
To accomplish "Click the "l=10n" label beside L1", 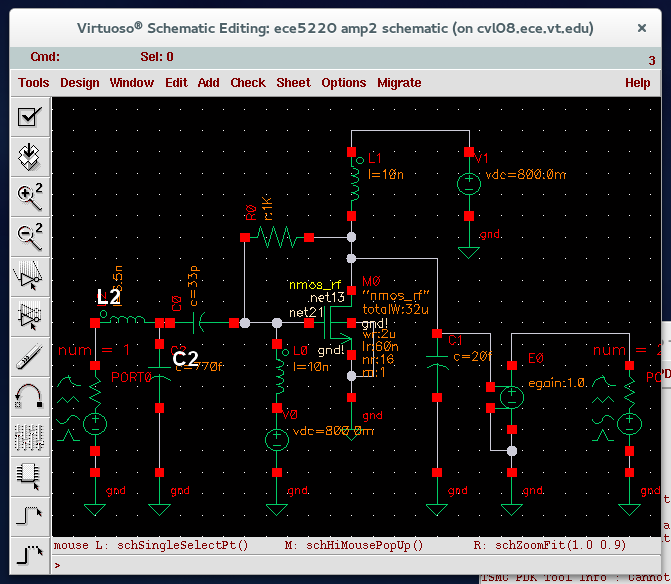I will 386,174.
